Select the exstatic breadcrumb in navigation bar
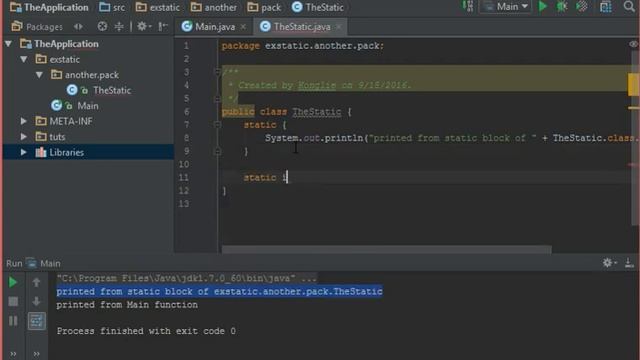Image resolution: width=640 pixels, height=360 pixels. pos(158,7)
